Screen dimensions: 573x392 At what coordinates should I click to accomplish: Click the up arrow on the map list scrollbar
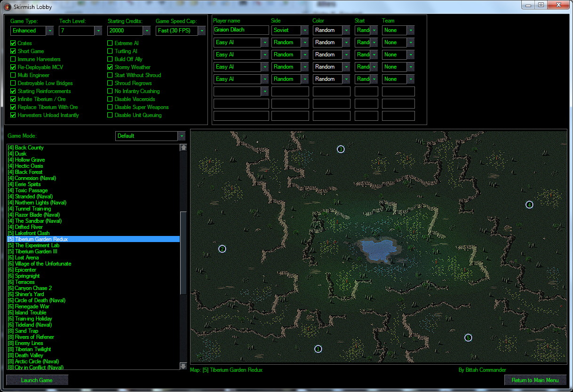[183, 147]
